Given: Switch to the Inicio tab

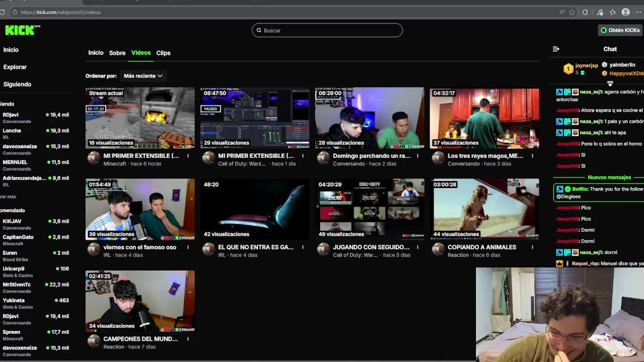Looking at the screenshot, I should 96,53.
